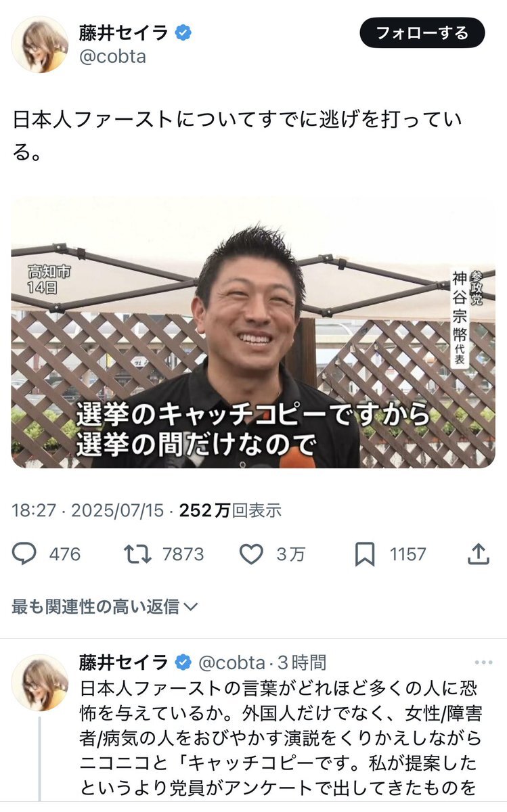Open three-dot menu on reply tweet

coord(483,662)
